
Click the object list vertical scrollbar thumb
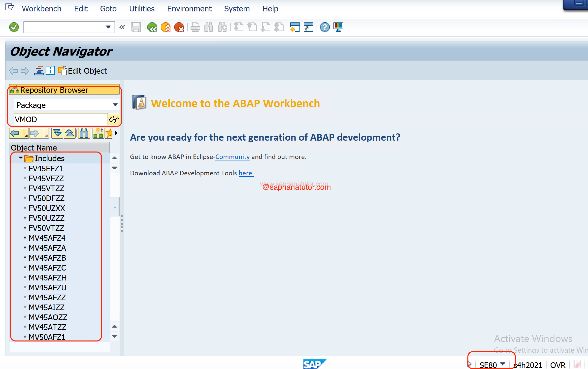coord(115,207)
